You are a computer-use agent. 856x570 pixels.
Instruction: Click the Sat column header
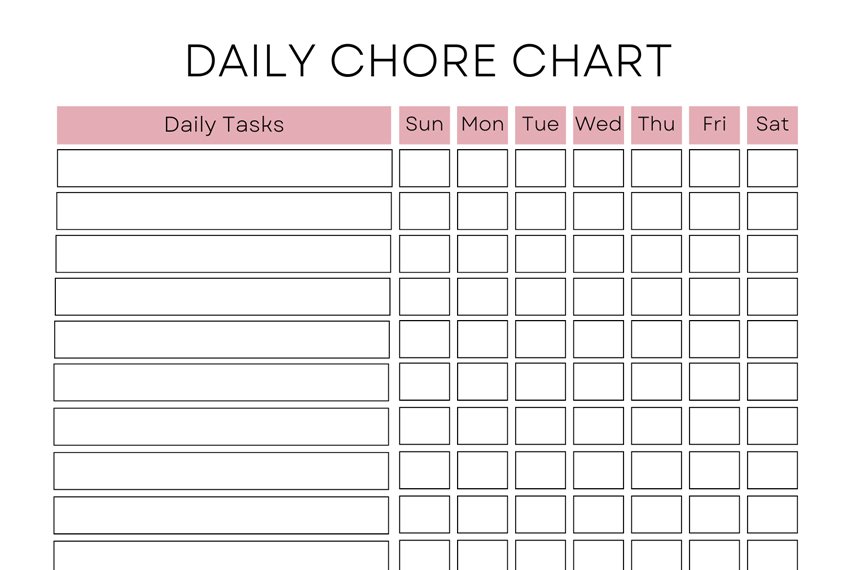click(772, 125)
